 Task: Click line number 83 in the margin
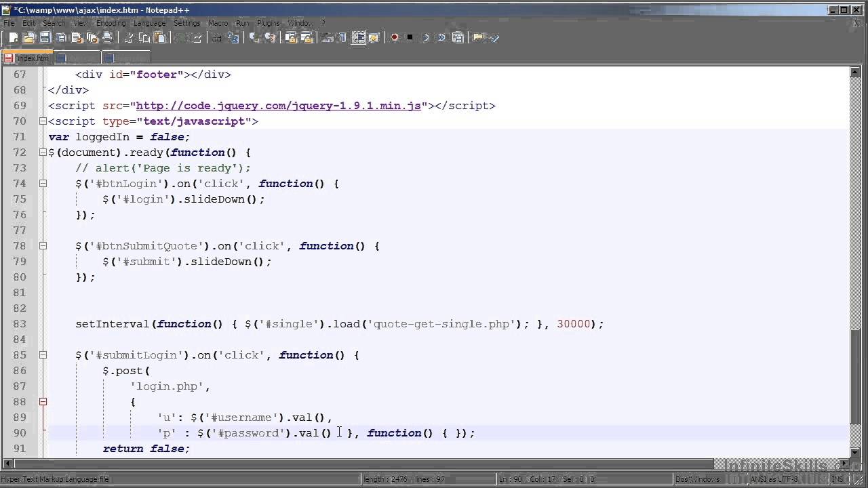tap(19, 324)
